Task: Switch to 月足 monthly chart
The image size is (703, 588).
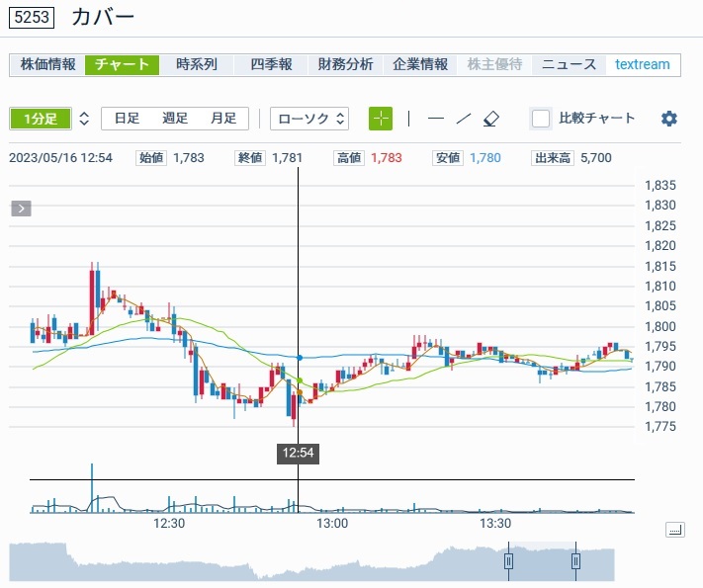Action: coord(222,119)
